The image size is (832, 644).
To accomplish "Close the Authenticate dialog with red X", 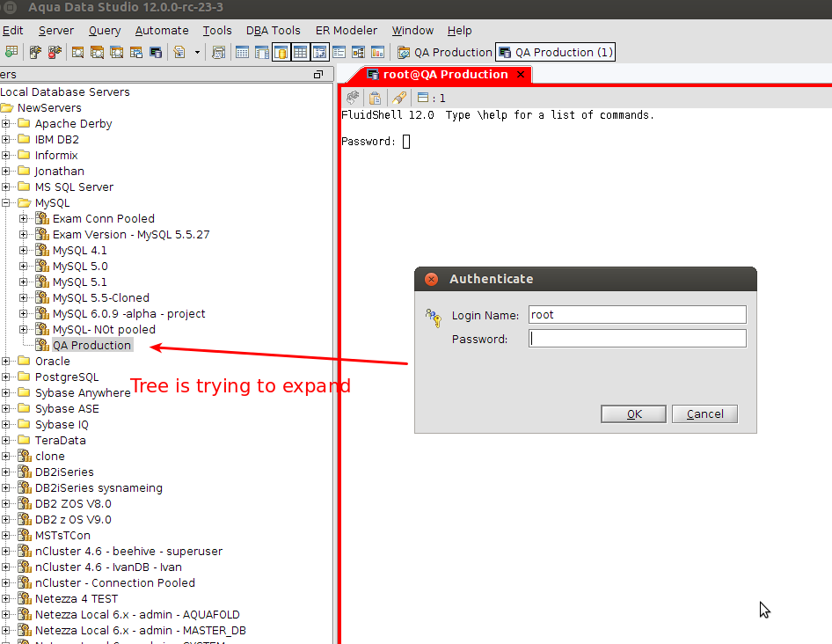I will tap(431, 279).
